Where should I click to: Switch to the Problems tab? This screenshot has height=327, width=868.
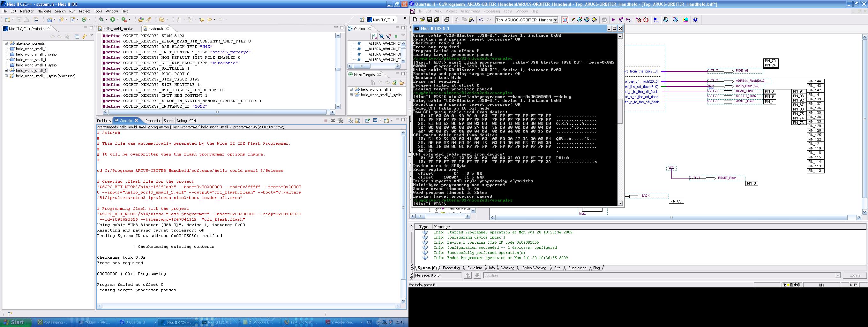pos(104,121)
